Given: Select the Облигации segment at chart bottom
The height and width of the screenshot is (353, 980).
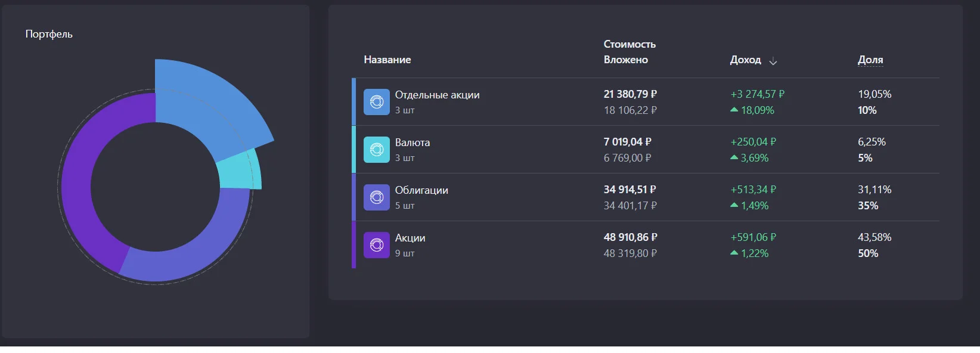Looking at the screenshot, I should point(191,244).
